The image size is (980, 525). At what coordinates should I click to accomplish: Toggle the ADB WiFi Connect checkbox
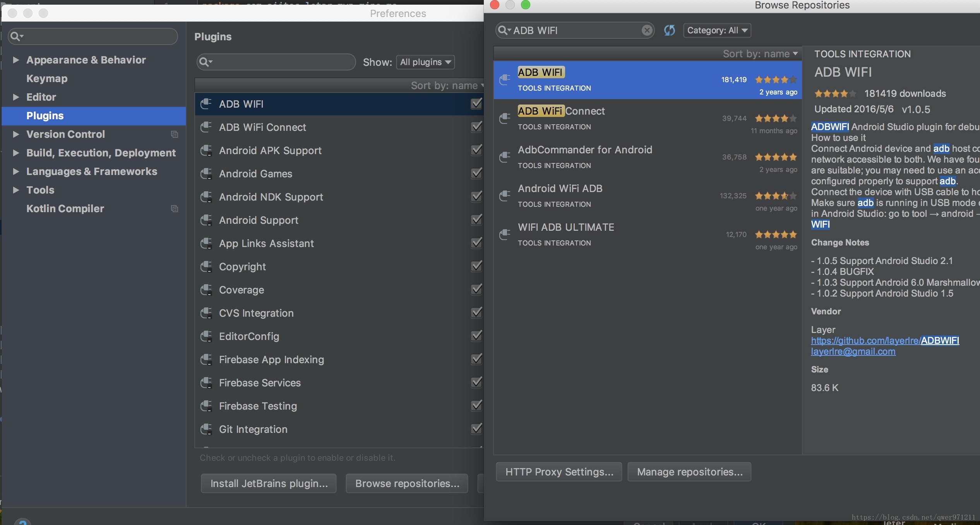point(476,127)
